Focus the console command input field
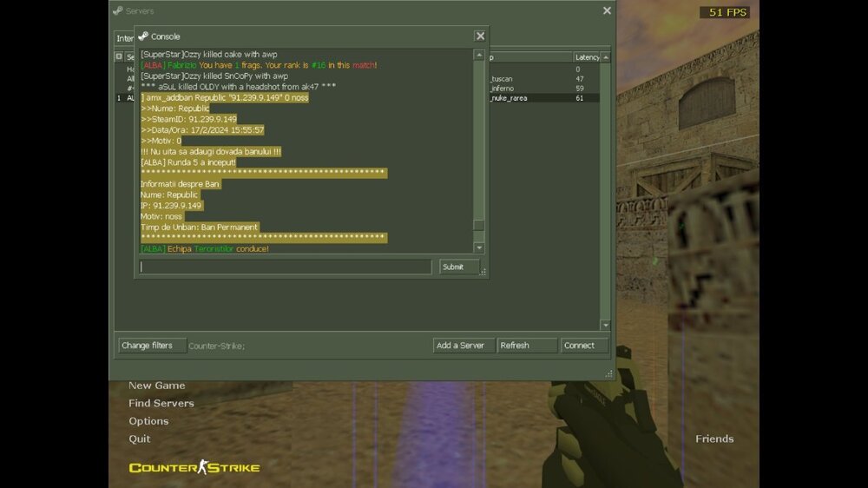The width and height of the screenshot is (868, 488). click(x=286, y=267)
